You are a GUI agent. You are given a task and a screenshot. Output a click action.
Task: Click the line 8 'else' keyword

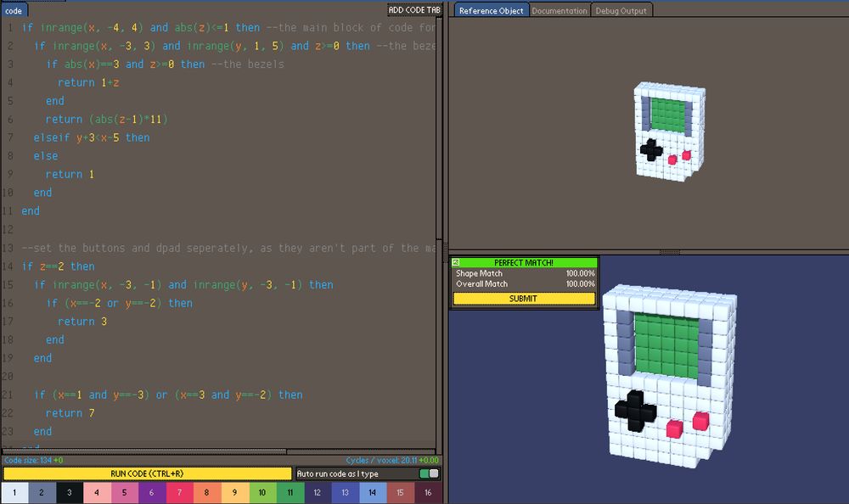[x=46, y=156]
